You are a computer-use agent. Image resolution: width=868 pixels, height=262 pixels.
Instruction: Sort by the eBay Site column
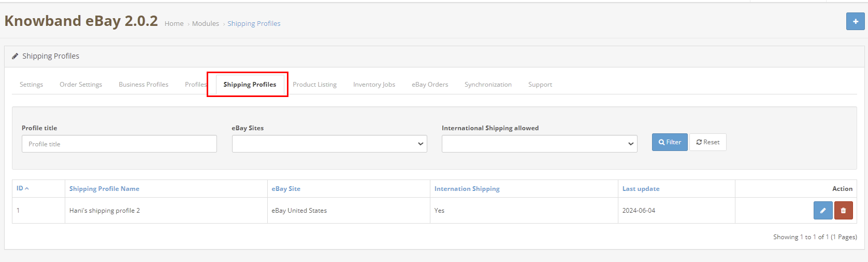click(x=286, y=189)
